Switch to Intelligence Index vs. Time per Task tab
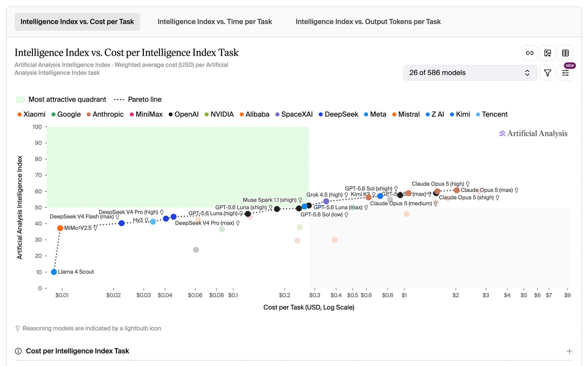 (x=215, y=22)
